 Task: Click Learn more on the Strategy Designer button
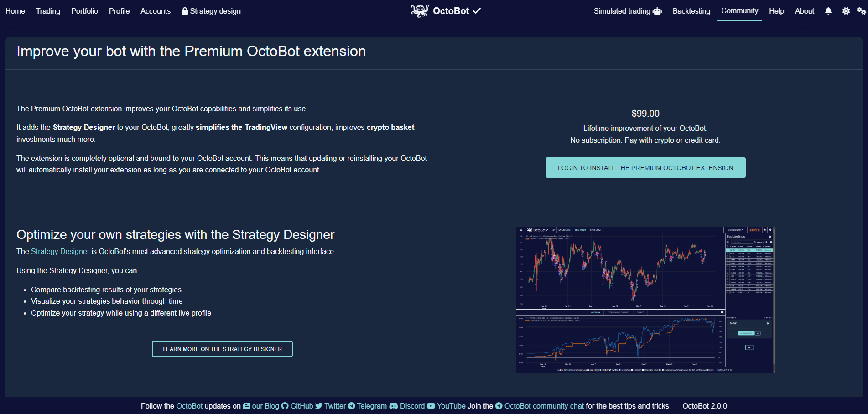(x=222, y=349)
